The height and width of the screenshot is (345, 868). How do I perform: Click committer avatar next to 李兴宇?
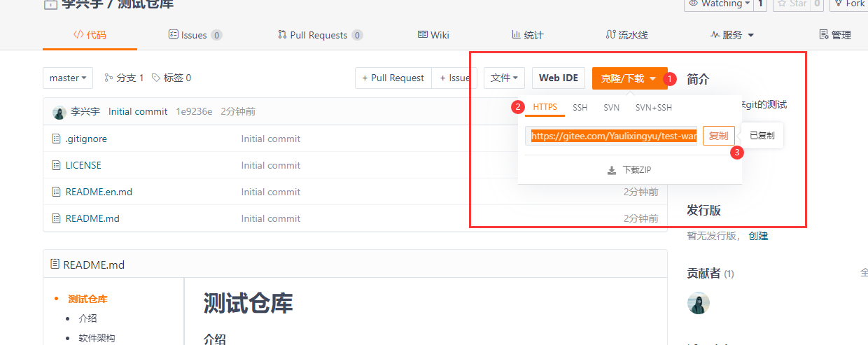59,111
